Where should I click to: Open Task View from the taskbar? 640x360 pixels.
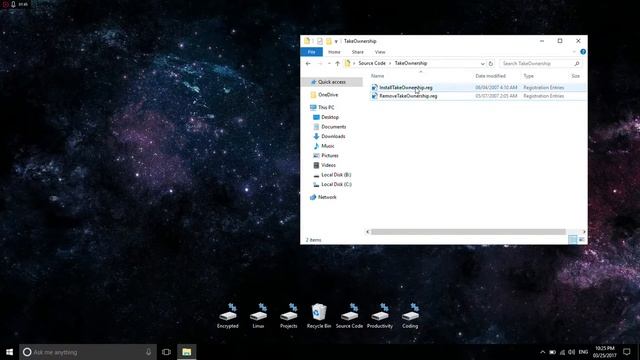click(166, 352)
